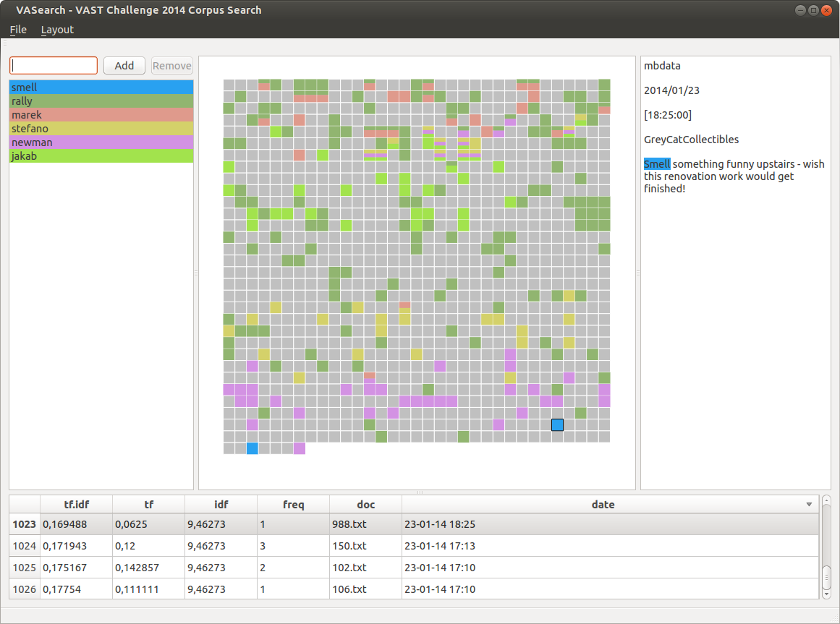Select the 'jakab' term in the list
Image resolution: width=840 pixels, height=624 pixels.
click(x=101, y=155)
